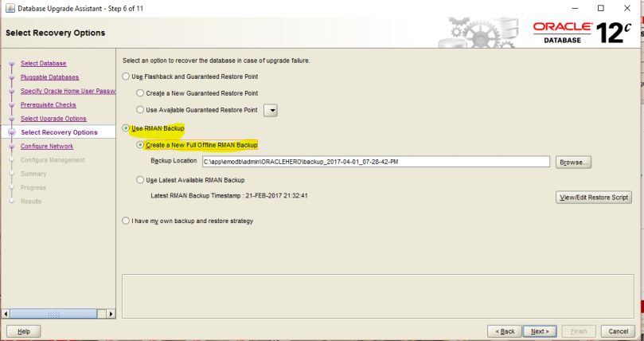The width and height of the screenshot is (644, 341).
Task: Choose I have my own backup strategy
Action: coord(126,221)
